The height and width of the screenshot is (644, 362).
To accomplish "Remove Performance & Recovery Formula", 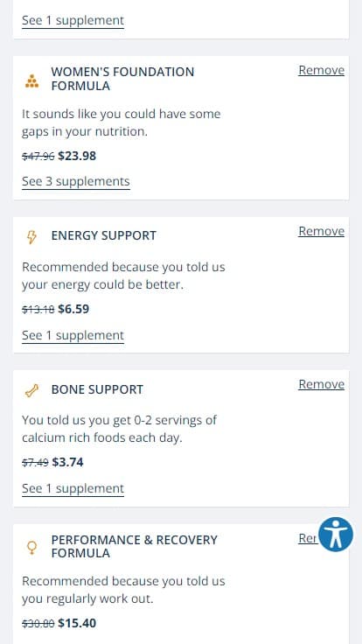I will point(308,538).
